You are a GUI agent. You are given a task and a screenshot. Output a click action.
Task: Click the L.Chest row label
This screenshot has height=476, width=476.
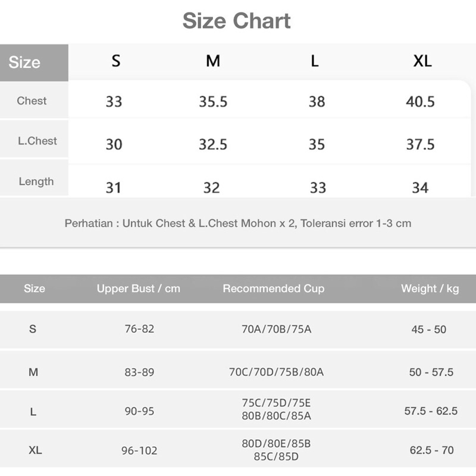point(37,141)
